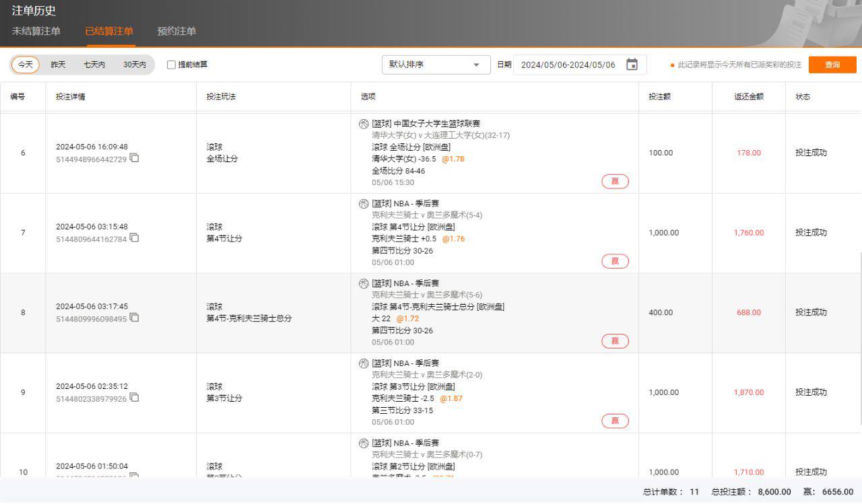862x504 pixels.
Task: Pick the 30天内 time range
Action: coord(135,65)
